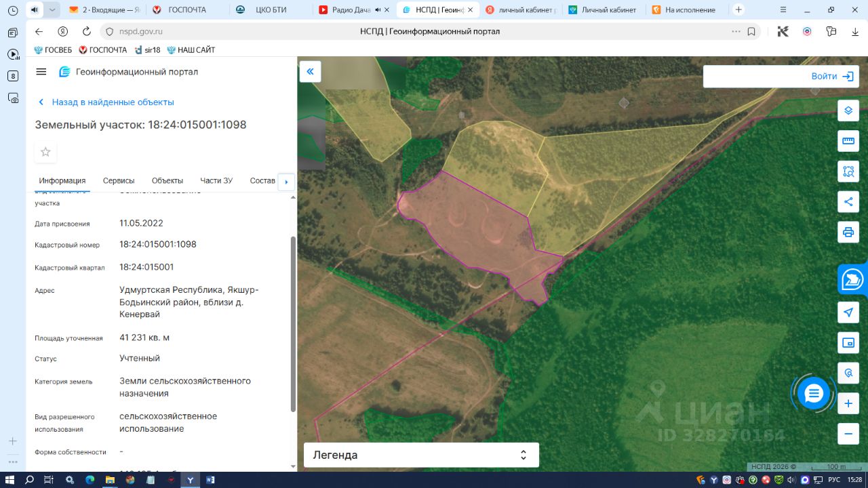
Task: Select the ruler measurement tool
Action: 848,141
